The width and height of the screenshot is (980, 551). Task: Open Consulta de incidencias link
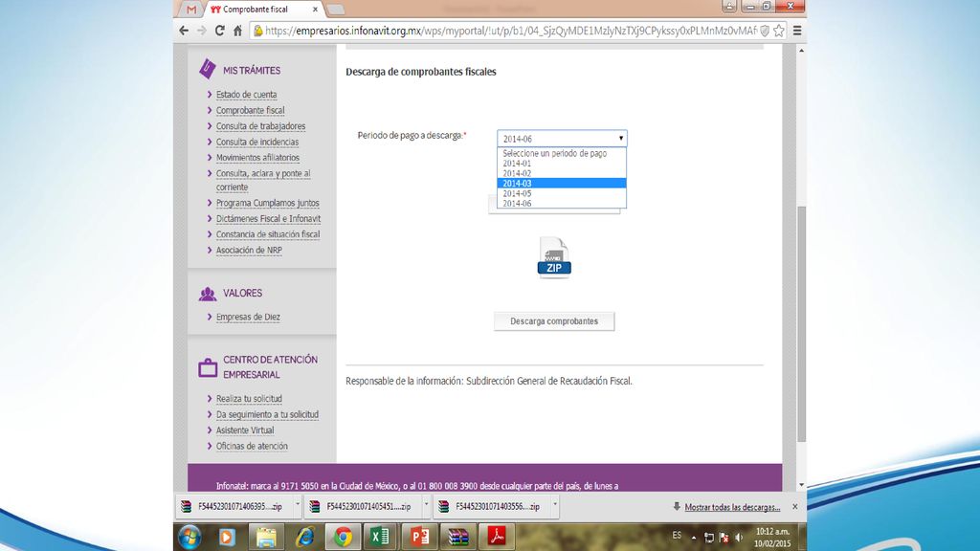(x=256, y=142)
